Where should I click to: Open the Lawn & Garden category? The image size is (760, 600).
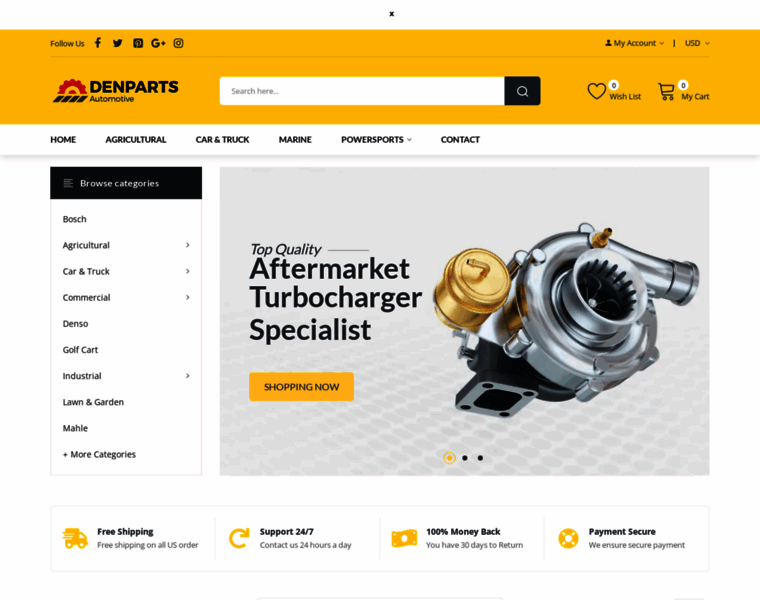93,402
